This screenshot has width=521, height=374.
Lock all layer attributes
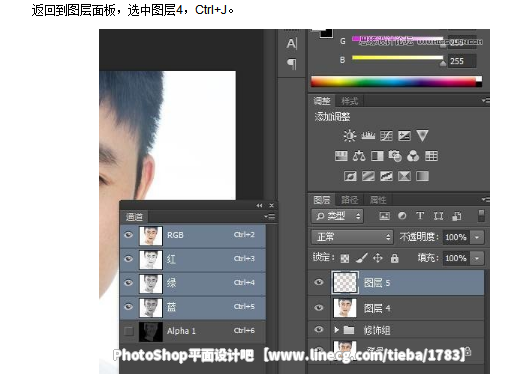(395, 258)
